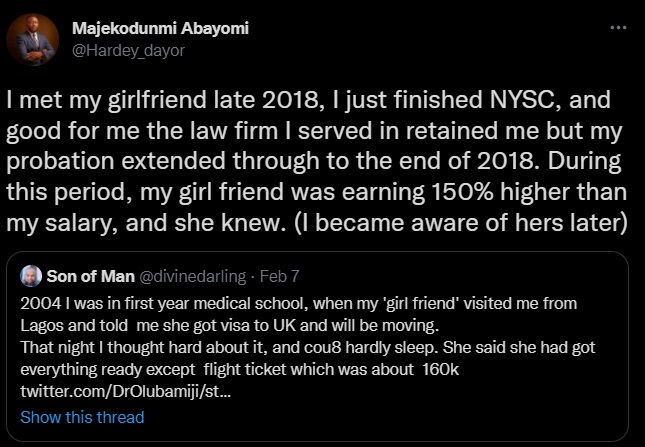Click Show this thread
The width and height of the screenshot is (645, 447).
pyautogui.click(x=82, y=417)
